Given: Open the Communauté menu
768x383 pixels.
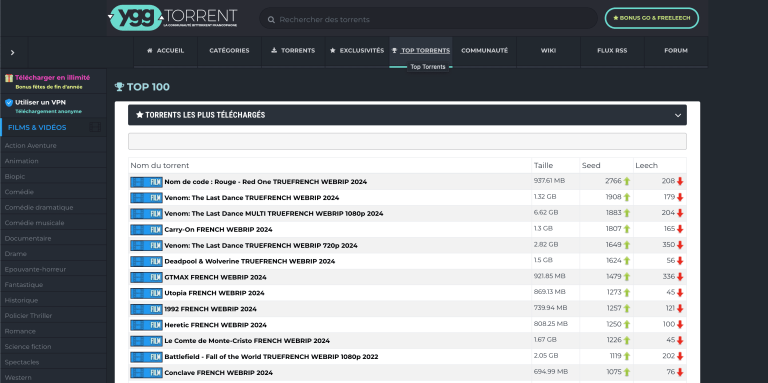Looking at the screenshot, I should [x=484, y=51].
